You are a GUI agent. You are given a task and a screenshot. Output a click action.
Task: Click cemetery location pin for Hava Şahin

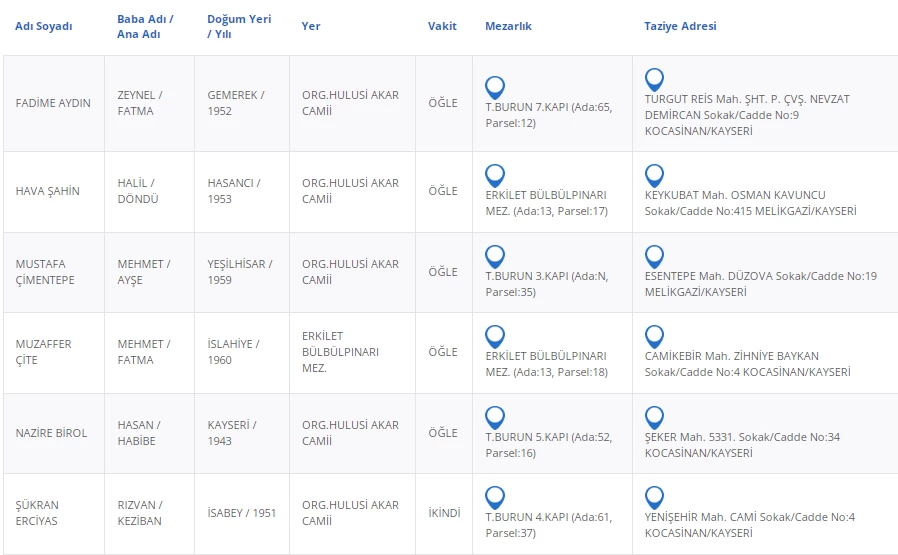pos(495,175)
